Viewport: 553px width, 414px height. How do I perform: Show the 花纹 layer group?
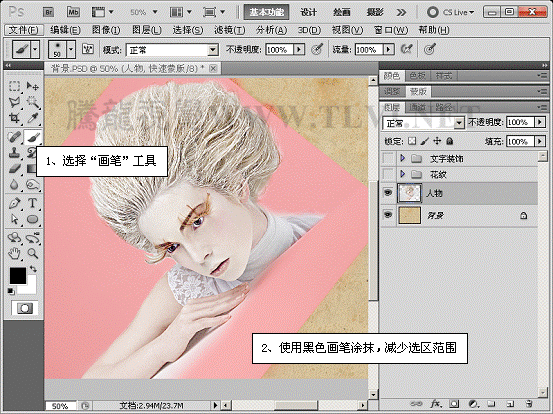tap(388, 173)
